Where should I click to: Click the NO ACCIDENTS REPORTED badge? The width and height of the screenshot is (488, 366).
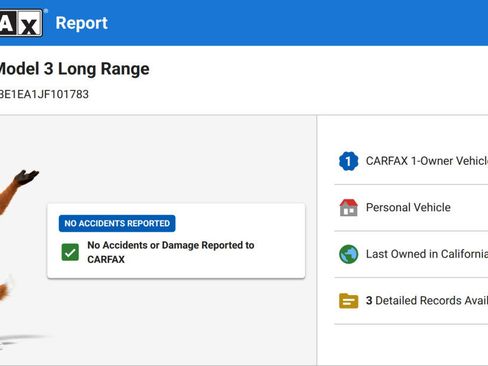tap(117, 223)
